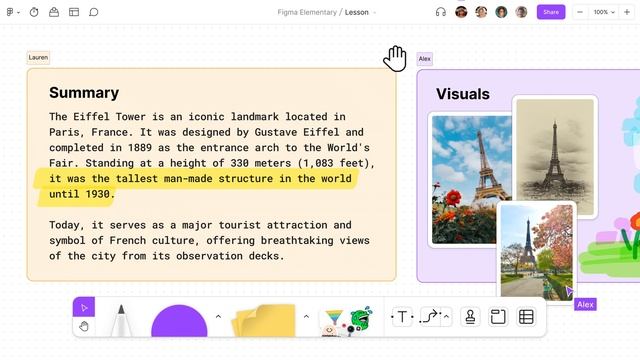Click the first collaborator avatar
Viewport: 640px width, 360px height.
461,12
